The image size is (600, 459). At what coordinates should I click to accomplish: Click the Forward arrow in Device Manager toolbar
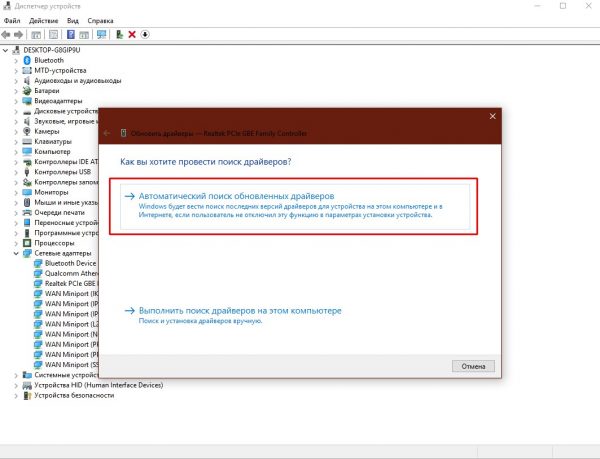pyautogui.click(x=18, y=34)
